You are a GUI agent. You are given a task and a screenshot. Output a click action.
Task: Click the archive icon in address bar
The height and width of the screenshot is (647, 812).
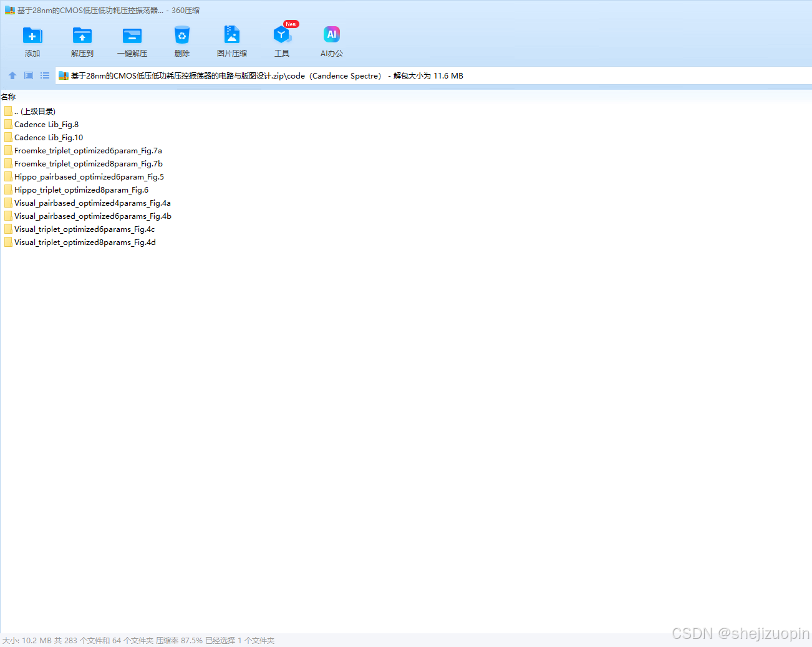pos(63,75)
